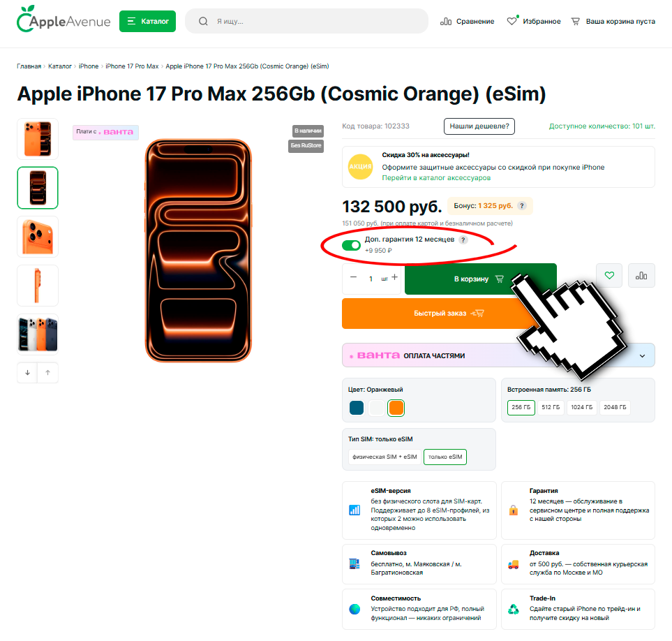Image resolution: width=672 pixels, height=641 pixels.
Task: Click Нашли дешевле? button
Action: 479,126
